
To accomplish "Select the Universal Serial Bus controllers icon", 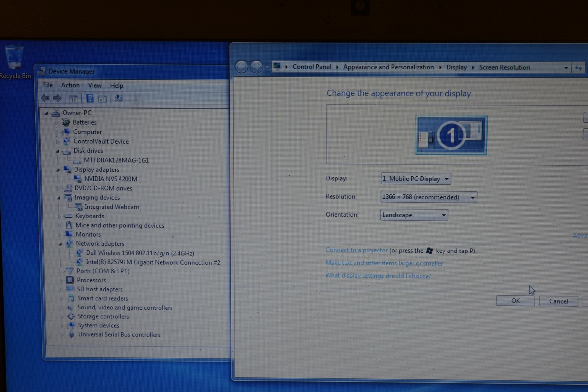I will coord(71,334).
